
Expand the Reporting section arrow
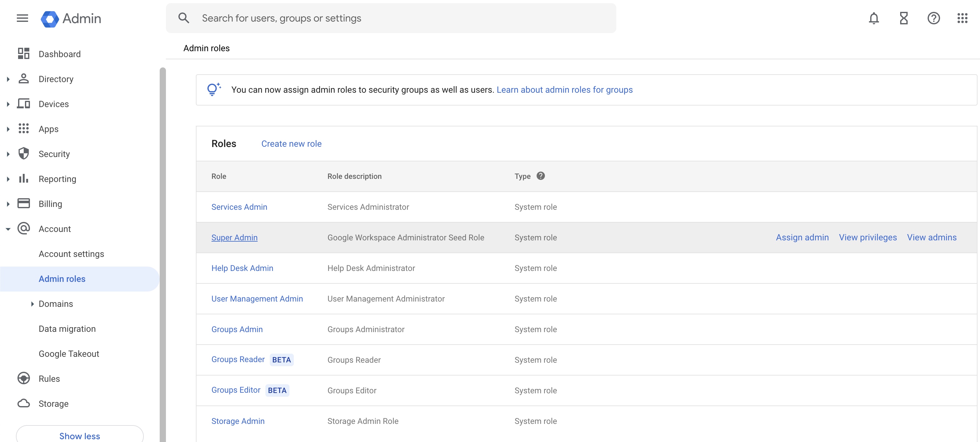point(8,179)
